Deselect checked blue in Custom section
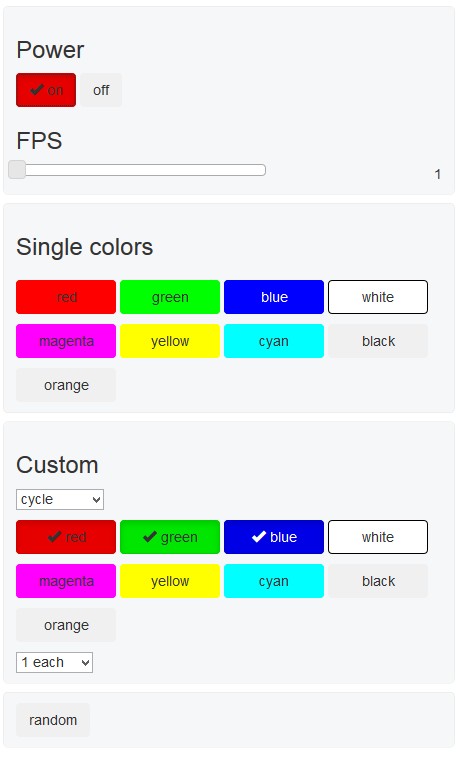 [274, 537]
